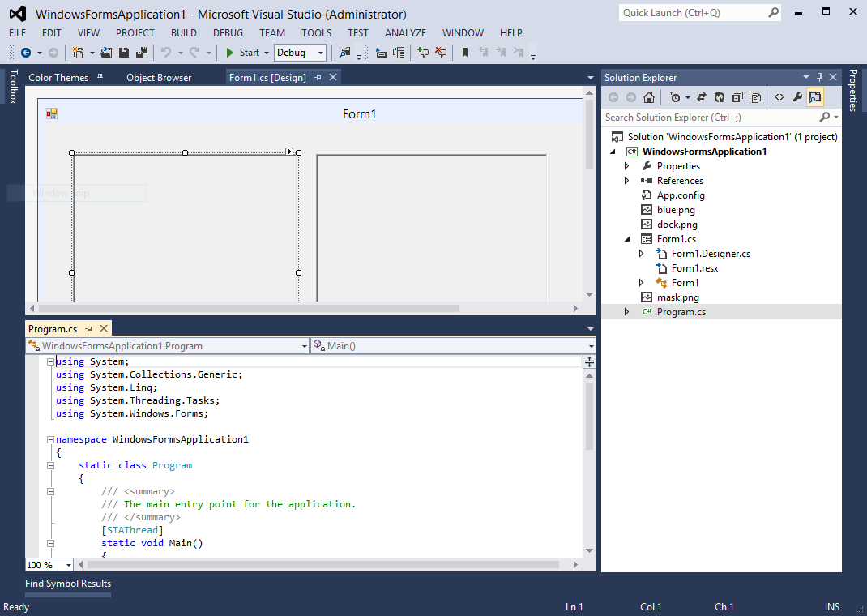Image resolution: width=867 pixels, height=616 pixels.
Task: Click inside the Quick Launch search box
Action: coord(697,12)
